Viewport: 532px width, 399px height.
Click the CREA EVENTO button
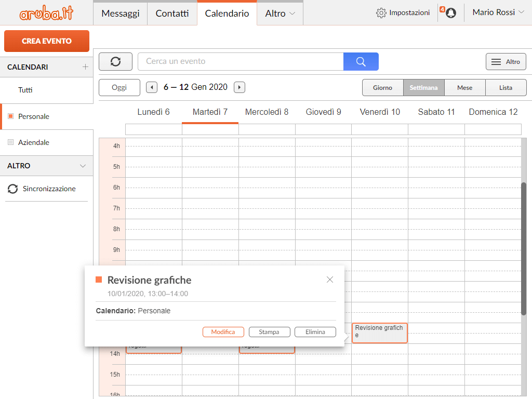(47, 41)
